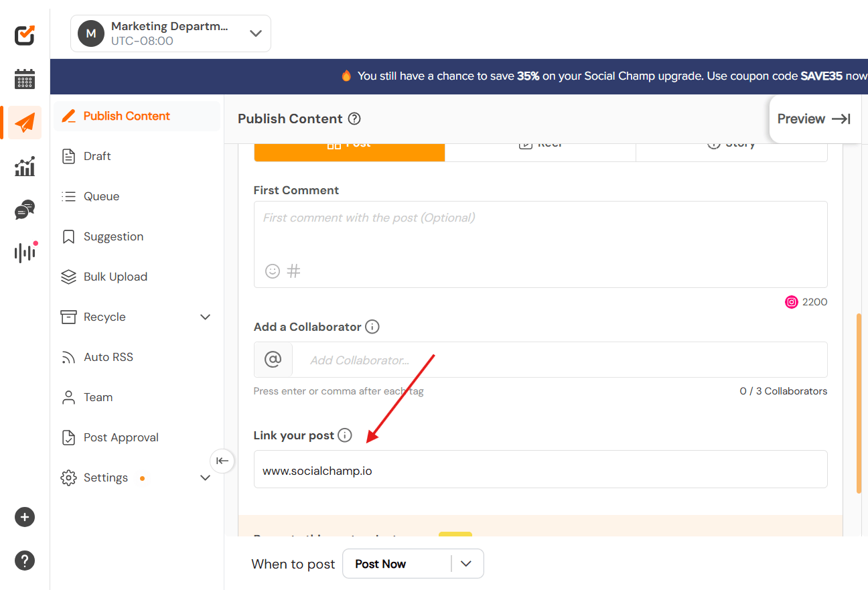
Task: Click the First Comment text area
Action: [540, 244]
